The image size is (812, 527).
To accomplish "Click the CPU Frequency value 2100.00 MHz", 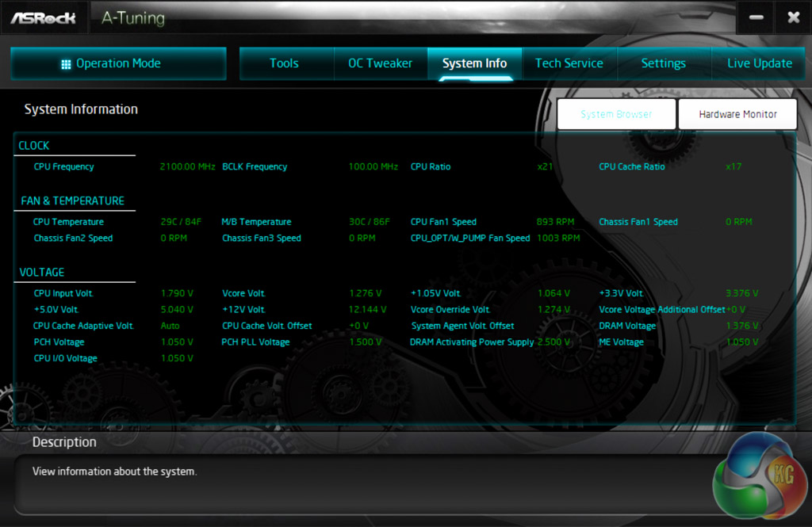I will pyautogui.click(x=187, y=166).
